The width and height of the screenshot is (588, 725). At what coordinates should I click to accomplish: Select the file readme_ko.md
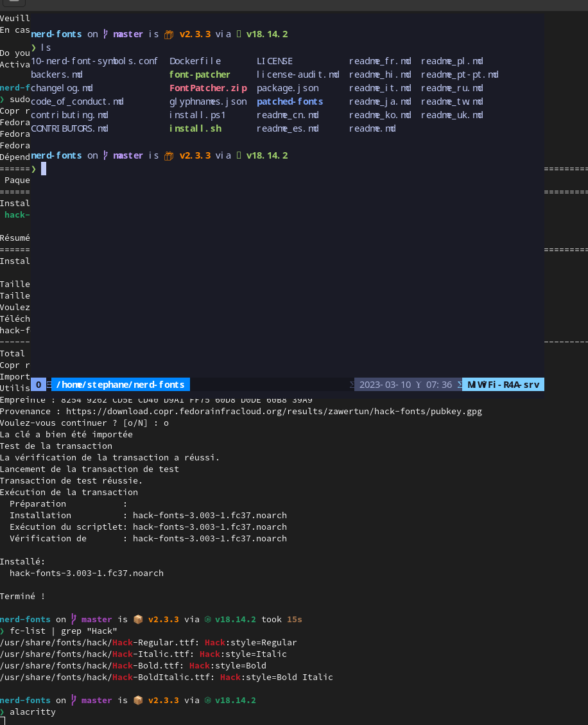coord(380,115)
